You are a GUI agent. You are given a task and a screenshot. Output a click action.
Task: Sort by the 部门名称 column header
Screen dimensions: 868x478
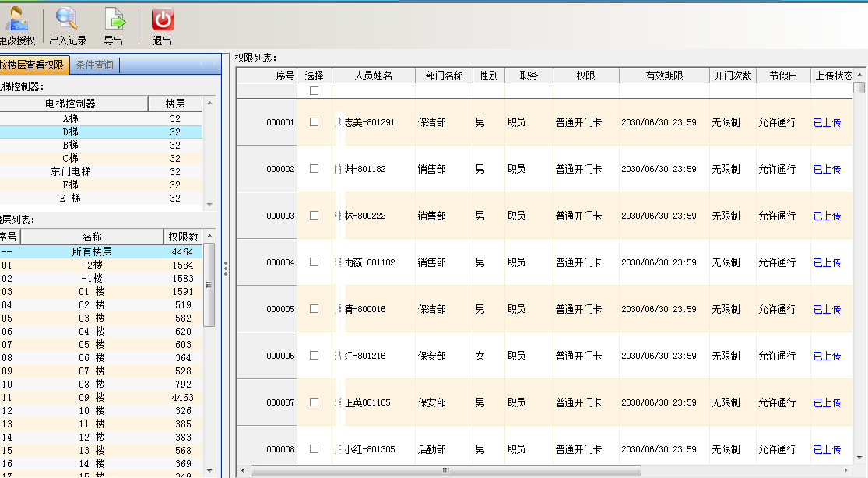[x=444, y=76]
